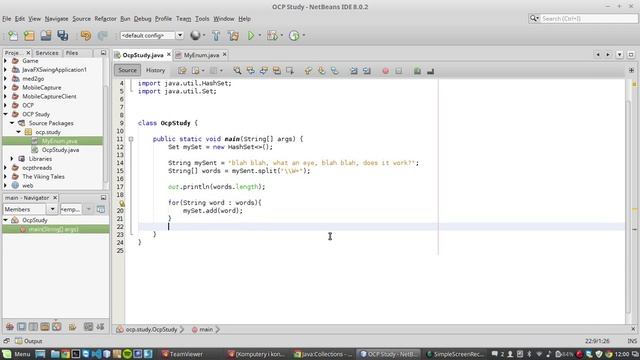Switch to TeamViewer on the taskbar
Viewport: 640px width, 360px height.
[x=182, y=354]
